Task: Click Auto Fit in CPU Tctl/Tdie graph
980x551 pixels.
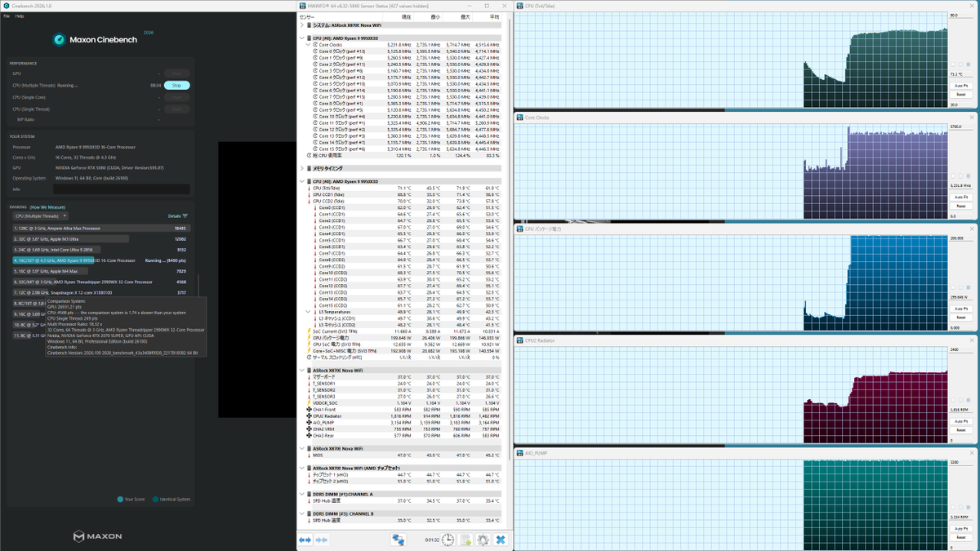Action: 961,86
